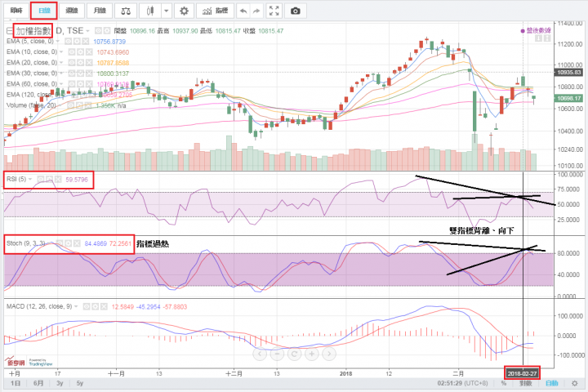Hide the MACD indicator

[x=87, y=306]
